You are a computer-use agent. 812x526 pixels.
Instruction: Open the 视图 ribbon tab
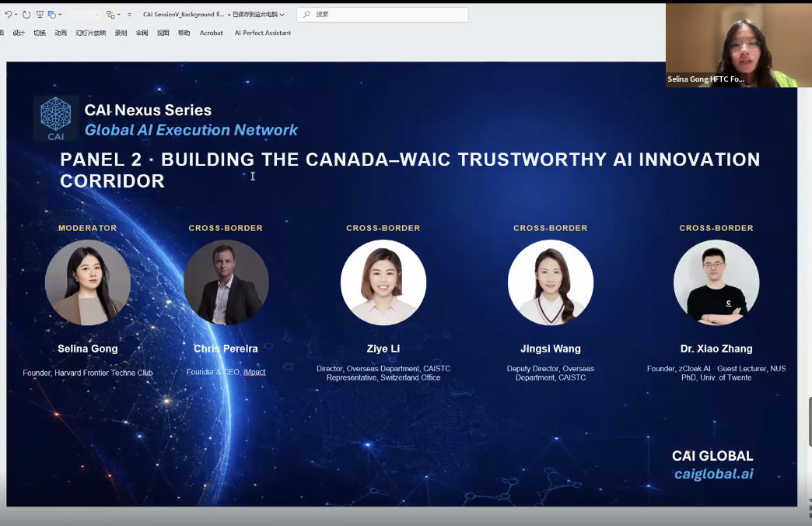pyautogui.click(x=163, y=33)
